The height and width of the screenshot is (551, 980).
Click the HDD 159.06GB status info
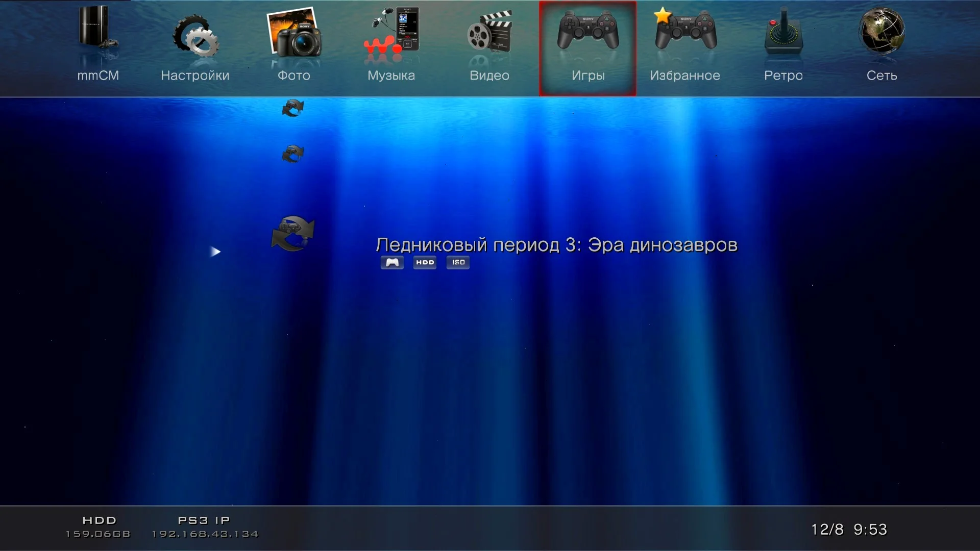(x=99, y=527)
